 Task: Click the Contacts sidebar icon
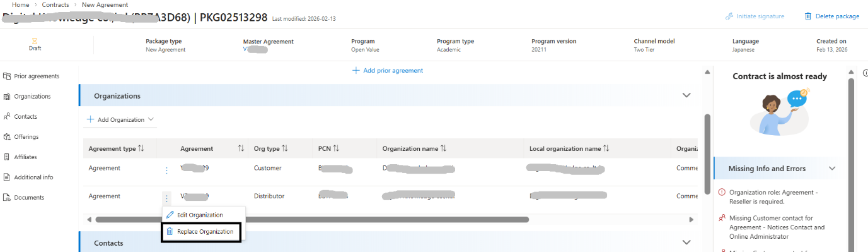pos(7,116)
